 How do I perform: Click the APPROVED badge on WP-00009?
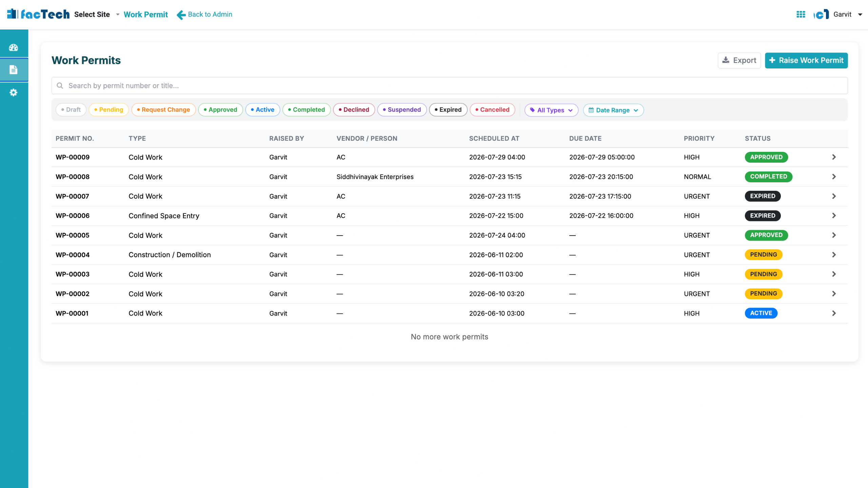click(x=766, y=157)
